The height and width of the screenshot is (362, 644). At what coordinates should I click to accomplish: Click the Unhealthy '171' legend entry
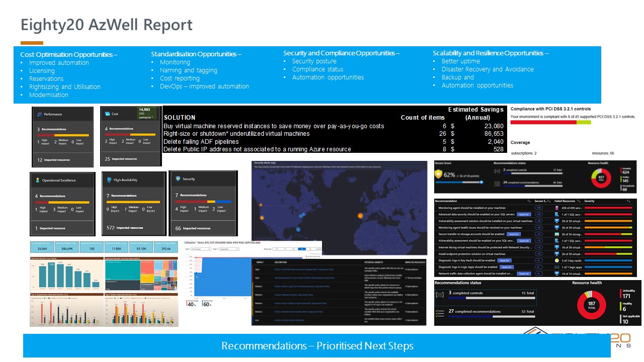coord(628,294)
